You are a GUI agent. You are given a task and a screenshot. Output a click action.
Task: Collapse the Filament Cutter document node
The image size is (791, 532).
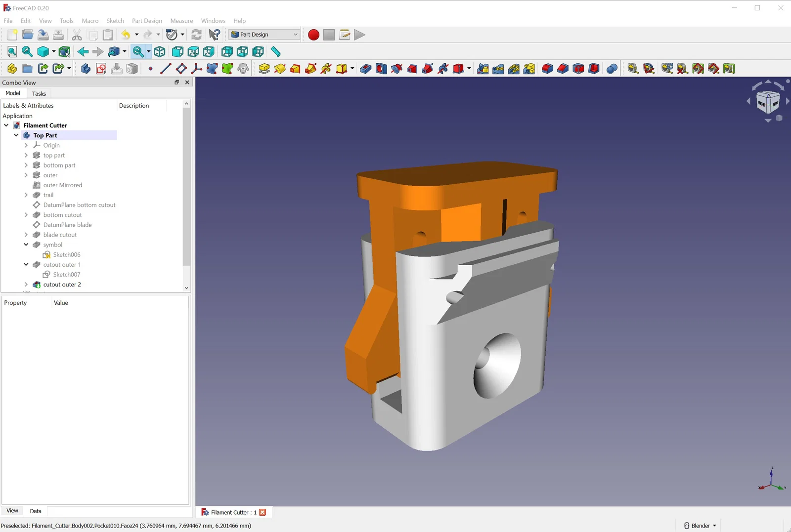coord(6,125)
